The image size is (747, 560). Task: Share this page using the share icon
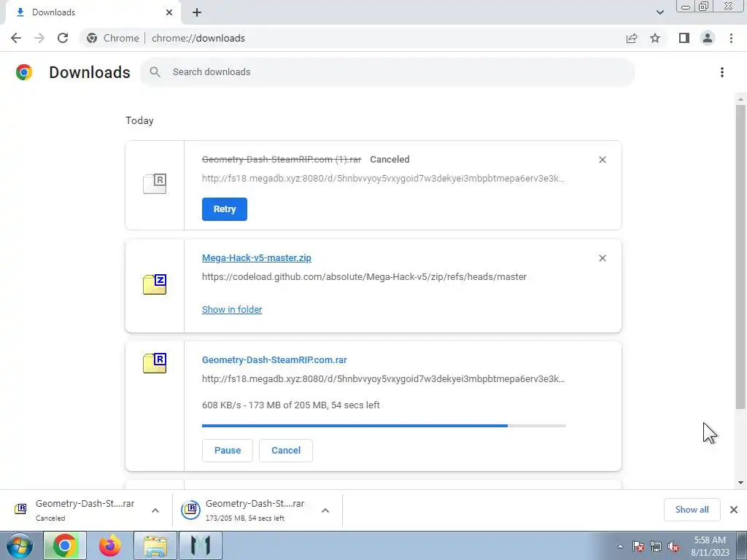point(632,38)
